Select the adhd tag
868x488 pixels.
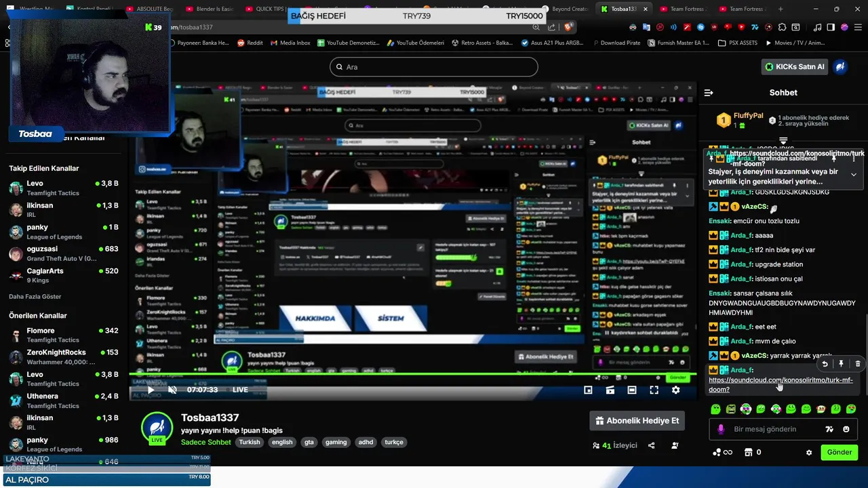[x=366, y=442]
